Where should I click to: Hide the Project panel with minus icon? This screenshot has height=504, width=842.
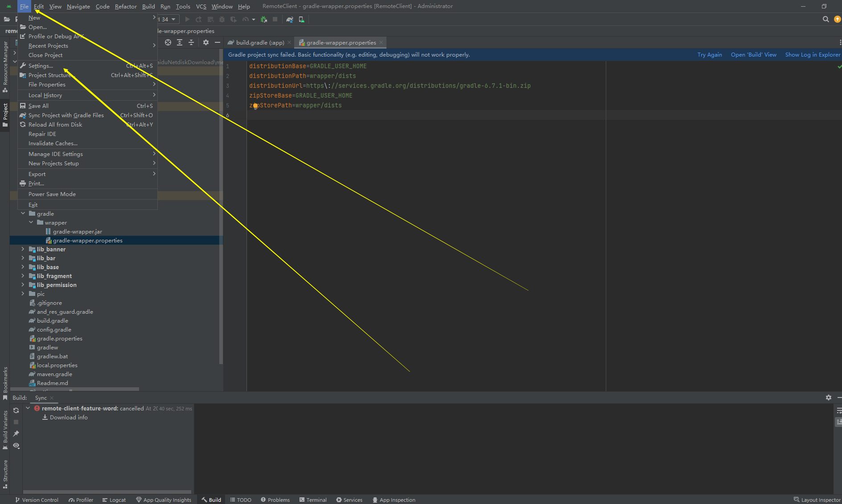(218, 42)
